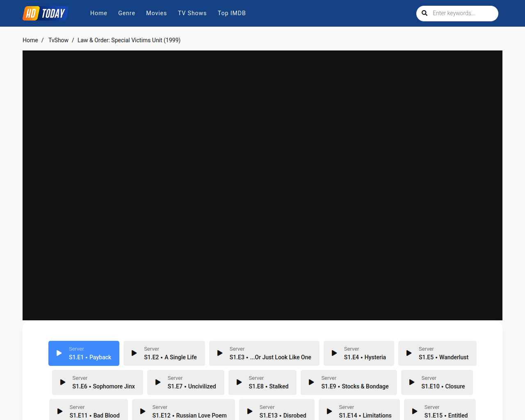
Task: Open the Home menu item
Action: click(x=98, y=13)
